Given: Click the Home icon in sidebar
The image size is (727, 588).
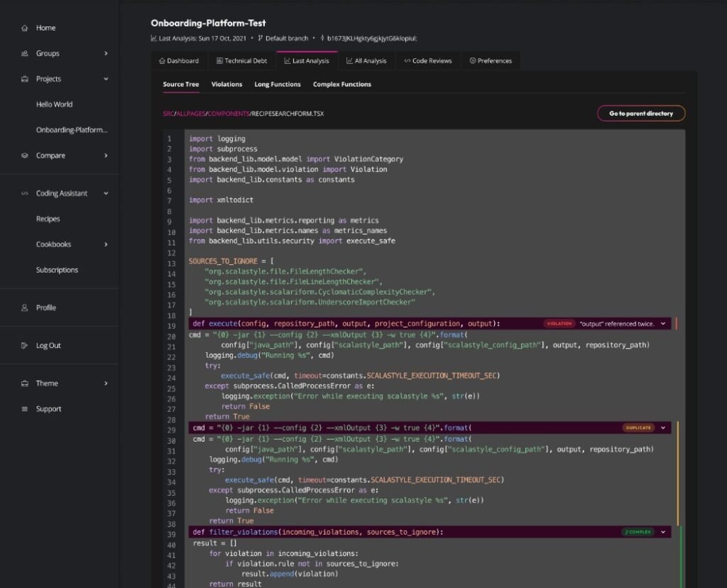Looking at the screenshot, I should [x=25, y=28].
